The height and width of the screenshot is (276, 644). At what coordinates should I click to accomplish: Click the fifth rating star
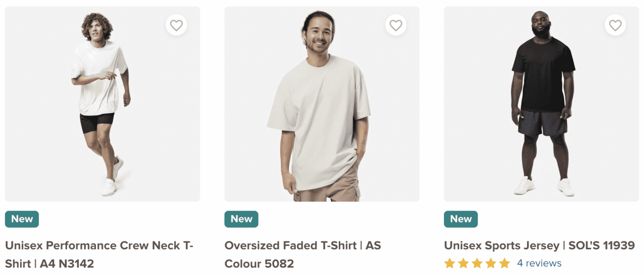[505, 263]
